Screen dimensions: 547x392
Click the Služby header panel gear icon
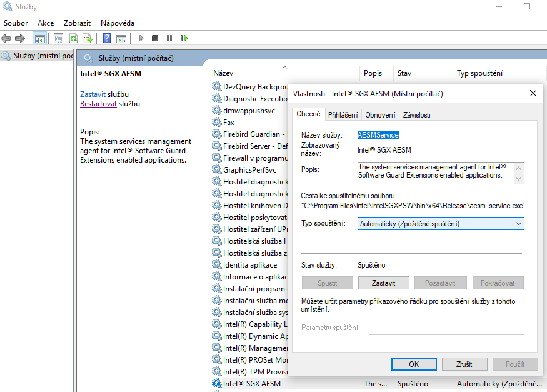pyautogui.click(x=88, y=58)
